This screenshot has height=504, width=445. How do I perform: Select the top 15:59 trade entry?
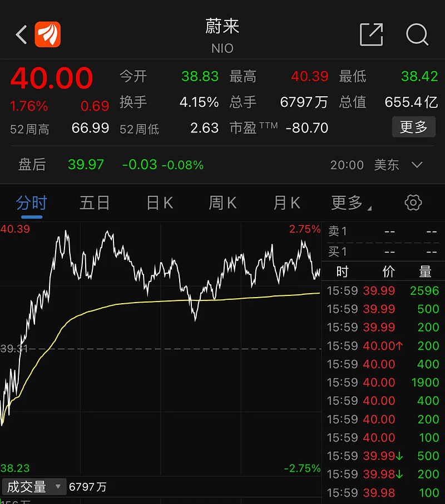(x=383, y=290)
